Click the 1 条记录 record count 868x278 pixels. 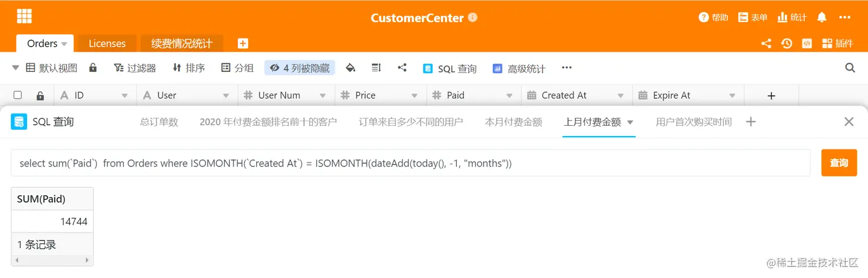37,245
